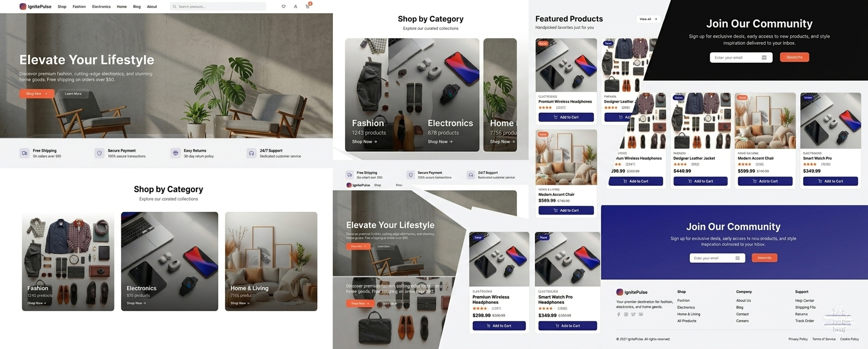Click the small icon inside the black section's email field
Viewport: 868px width, 349px height.
click(x=764, y=57)
